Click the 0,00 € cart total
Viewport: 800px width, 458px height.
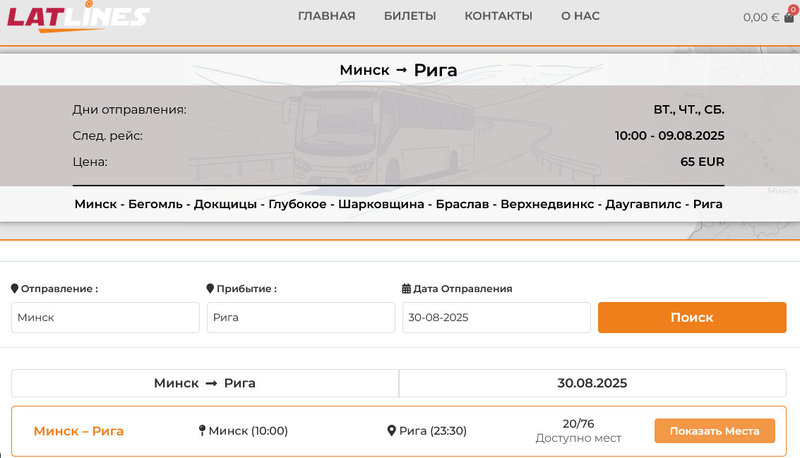coord(760,17)
